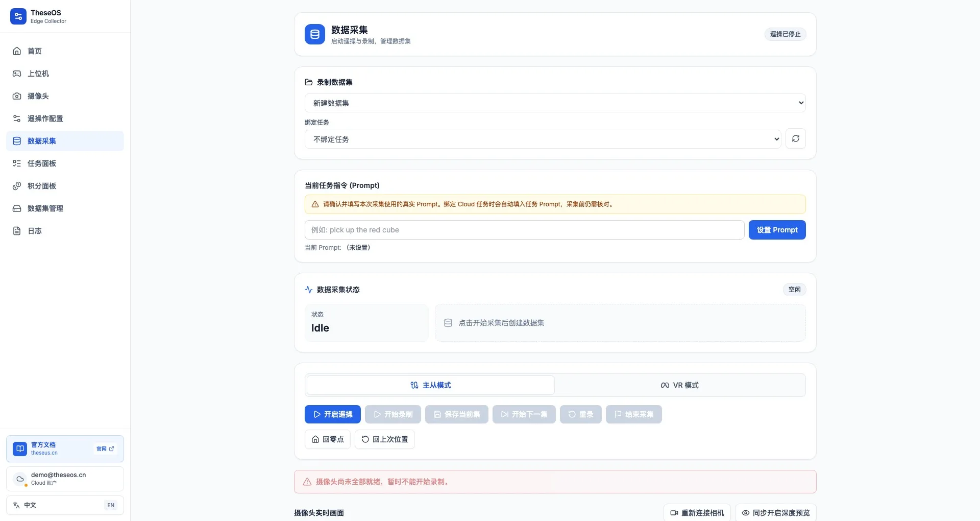Image resolution: width=980 pixels, height=521 pixels.
Task: Click the 任务面板 checklist icon
Action: (17, 163)
